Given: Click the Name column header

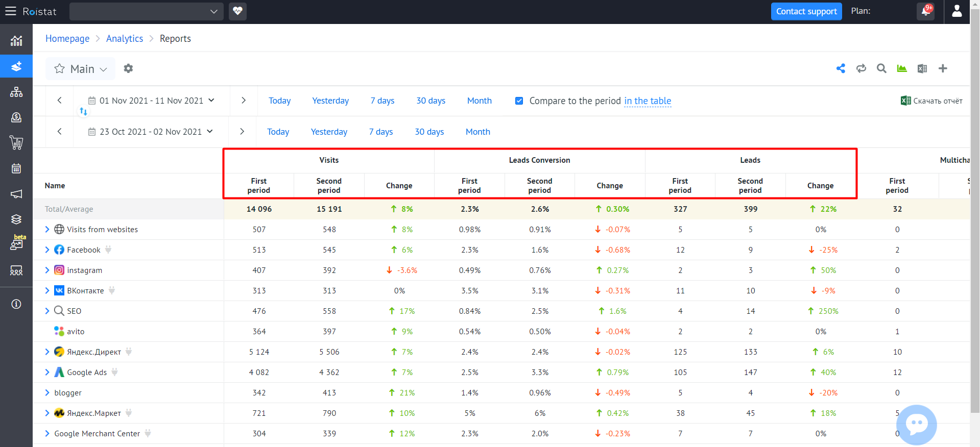Looking at the screenshot, I should (55, 186).
